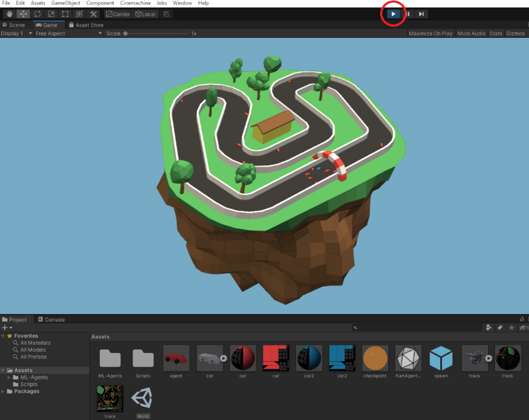This screenshot has height=420, width=529.
Task: Open the Free Aspect dropdown
Action: coord(68,33)
